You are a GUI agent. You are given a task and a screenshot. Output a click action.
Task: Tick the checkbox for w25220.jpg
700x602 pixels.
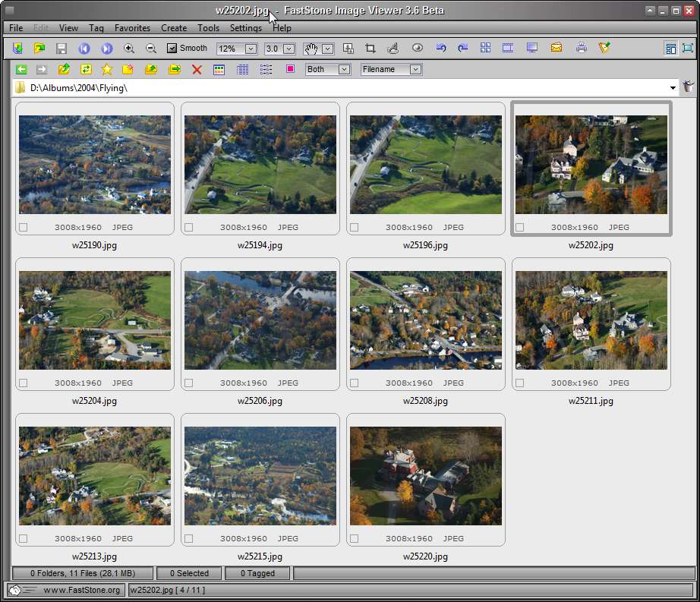(355, 539)
